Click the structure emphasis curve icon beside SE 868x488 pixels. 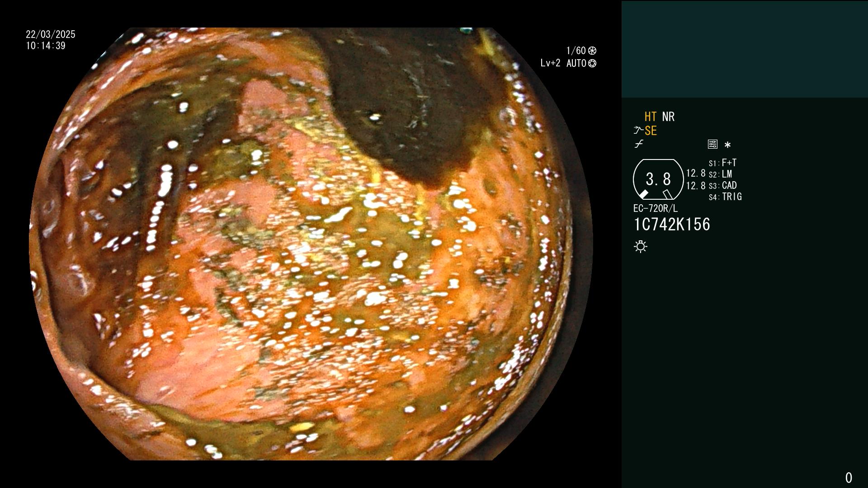(638, 131)
